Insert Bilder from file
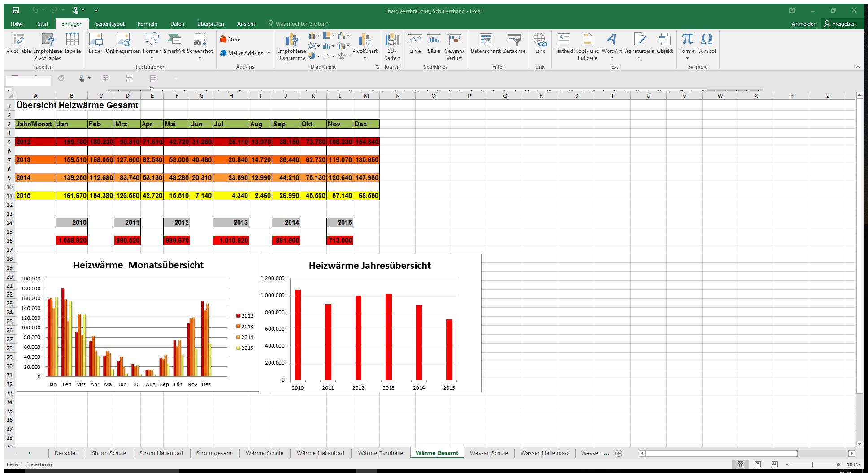The height and width of the screenshot is (473, 868). point(95,44)
